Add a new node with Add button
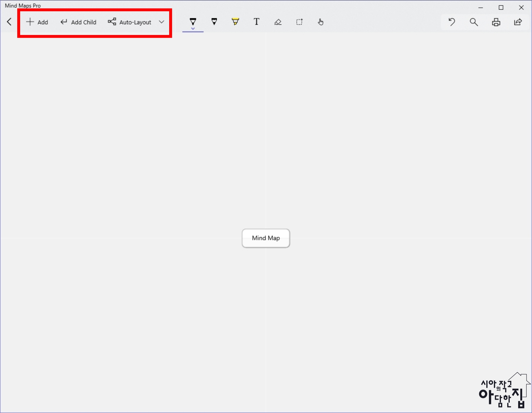The width and height of the screenshot is (532, 413). click(37, 22)
